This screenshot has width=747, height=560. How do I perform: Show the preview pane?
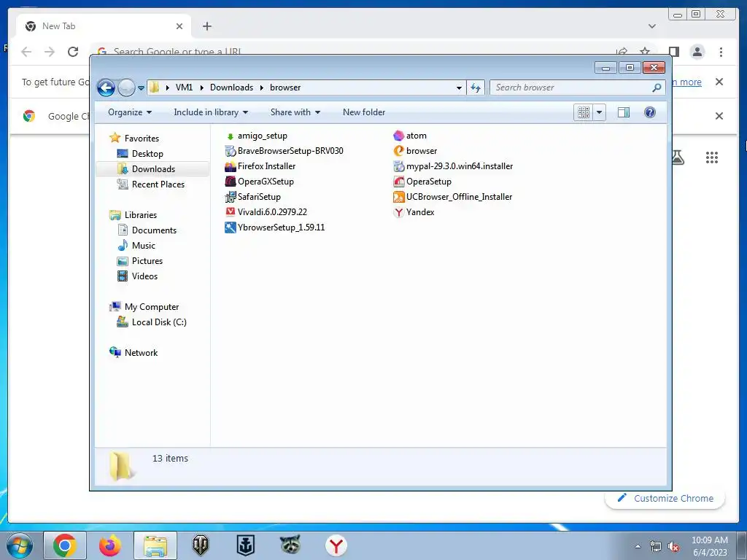click(x=623, y=112)
